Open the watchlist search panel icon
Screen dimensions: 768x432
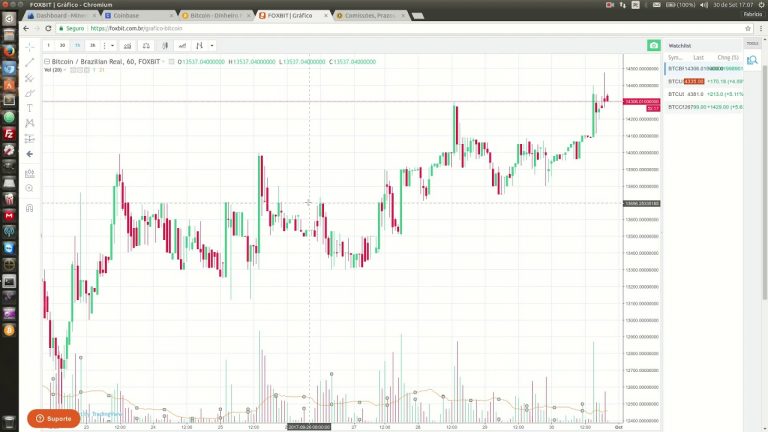pos(752,60)
